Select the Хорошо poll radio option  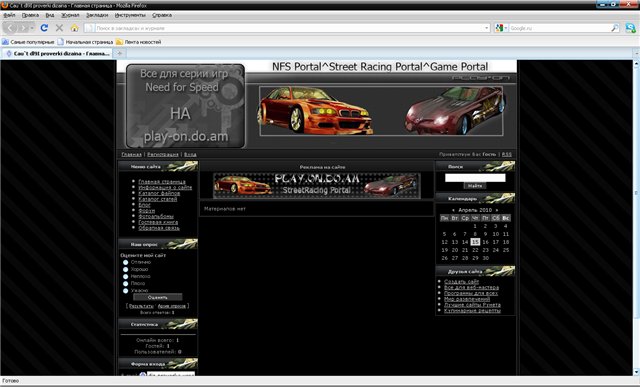point(126,269)
